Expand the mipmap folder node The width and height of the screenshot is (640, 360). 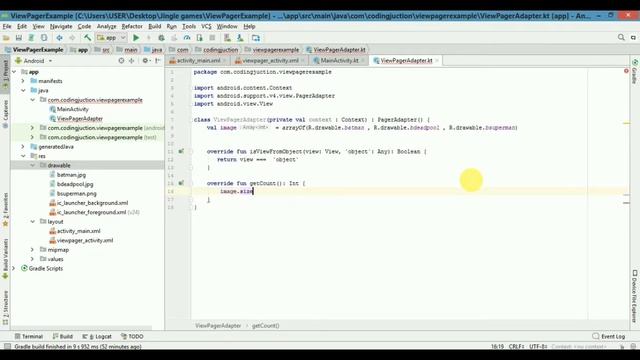33,250
